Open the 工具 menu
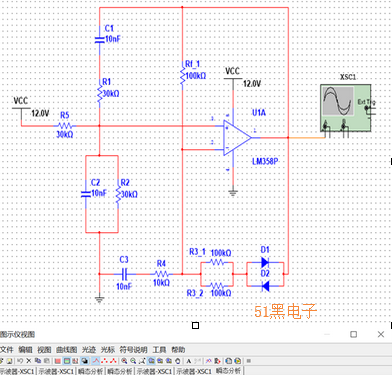The height and width of the screenshot is (375, 392). [x=159, y=350]
